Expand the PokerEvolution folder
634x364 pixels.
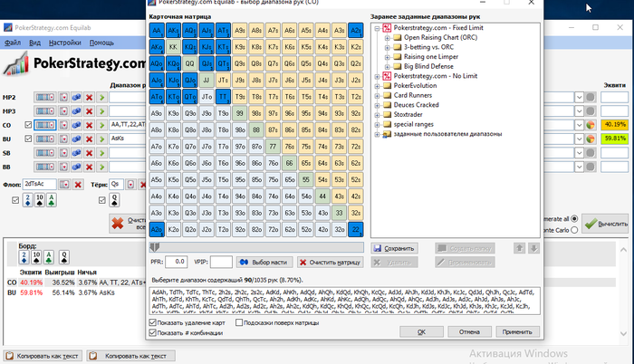[x=377, y=86]
